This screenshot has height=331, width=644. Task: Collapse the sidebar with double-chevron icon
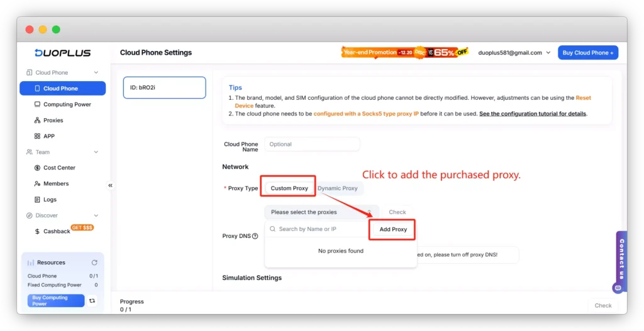click(x=110, y=185)
